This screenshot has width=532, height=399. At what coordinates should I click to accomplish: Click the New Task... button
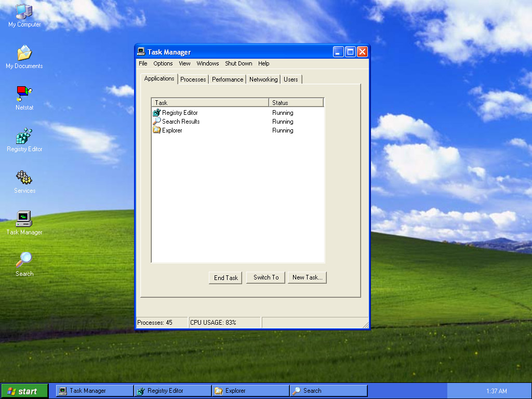coord(307,277)
